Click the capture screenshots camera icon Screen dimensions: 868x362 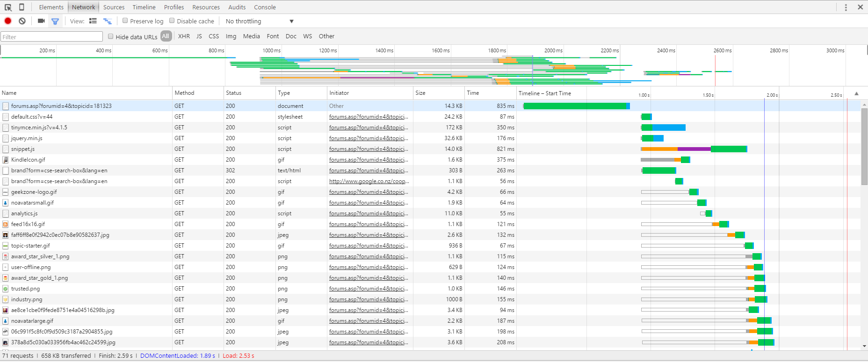tap(41, 21)
